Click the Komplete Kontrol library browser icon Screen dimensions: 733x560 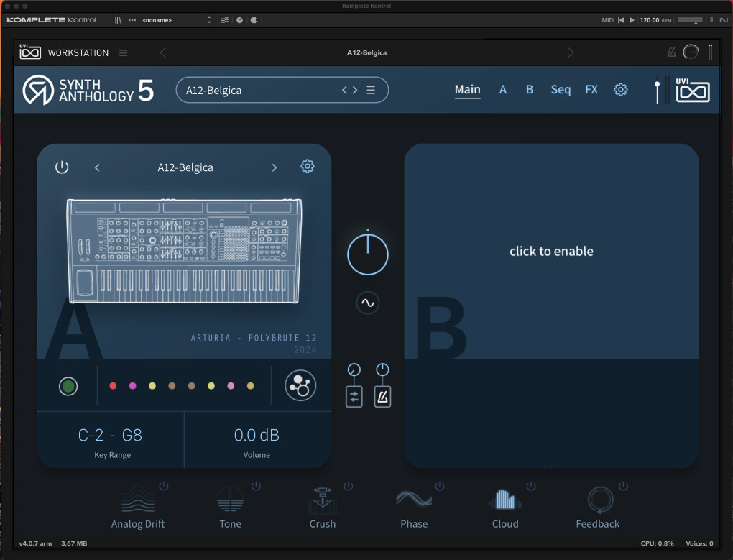118,20
